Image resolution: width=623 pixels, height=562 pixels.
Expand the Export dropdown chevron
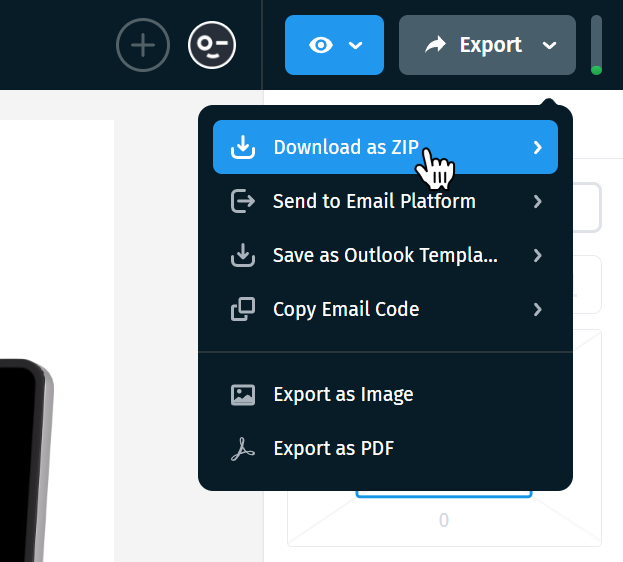[x=549, y=46]
